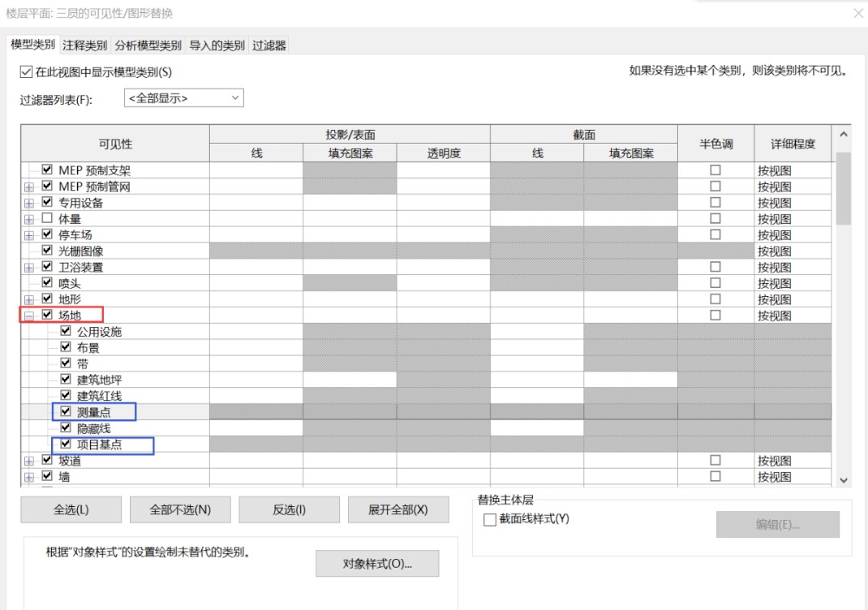
Task: Open the 过滤器 tab
Action: [x=269, y=45]
